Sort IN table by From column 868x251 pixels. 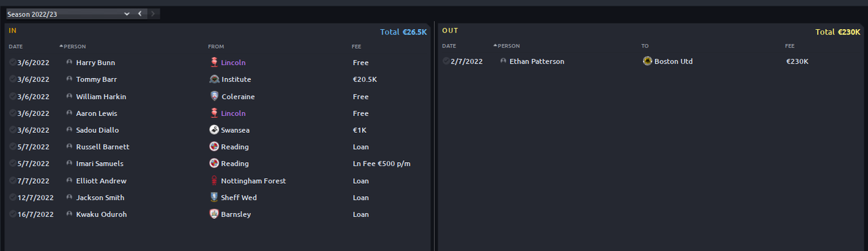point(216,46)
